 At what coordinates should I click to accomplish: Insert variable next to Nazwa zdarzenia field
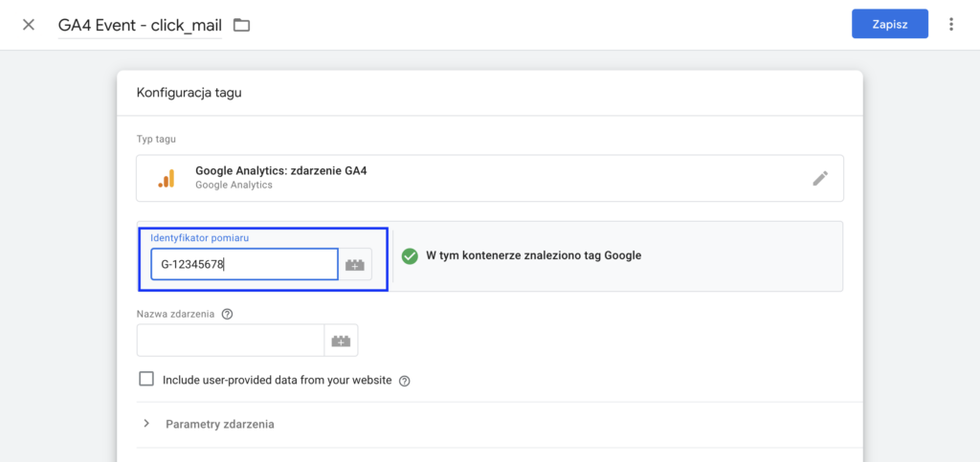point(342,341)
